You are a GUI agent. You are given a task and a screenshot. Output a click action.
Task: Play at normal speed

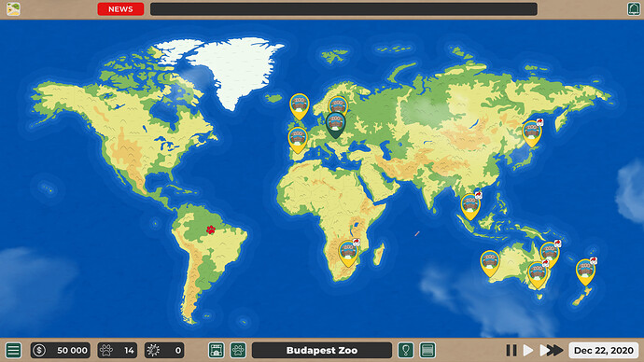pos(528,351)
